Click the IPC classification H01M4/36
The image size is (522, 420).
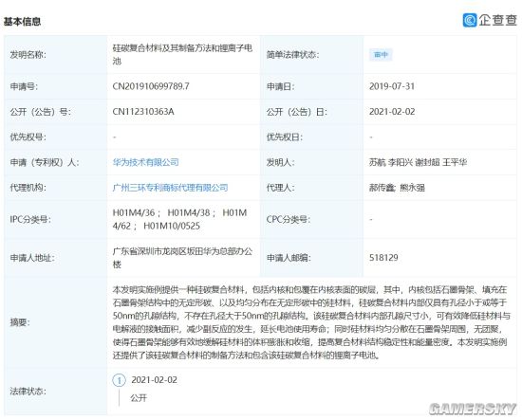[x=134, y=212]
